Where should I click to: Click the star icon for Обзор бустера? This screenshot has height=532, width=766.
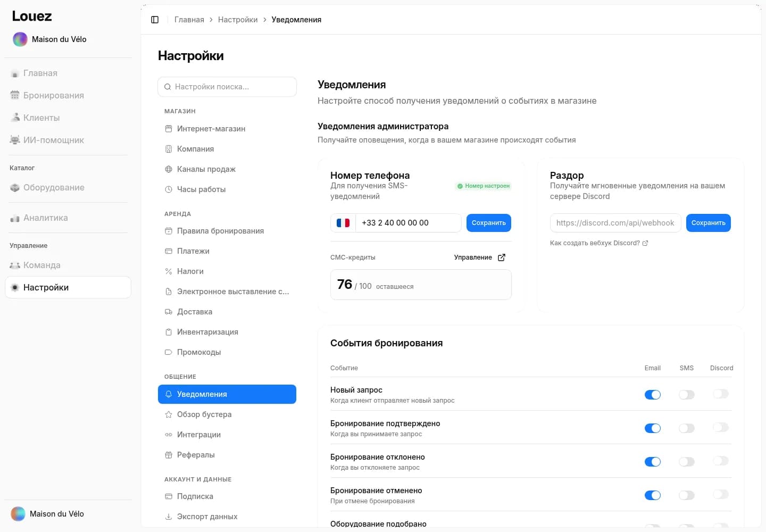coord(169,414)
